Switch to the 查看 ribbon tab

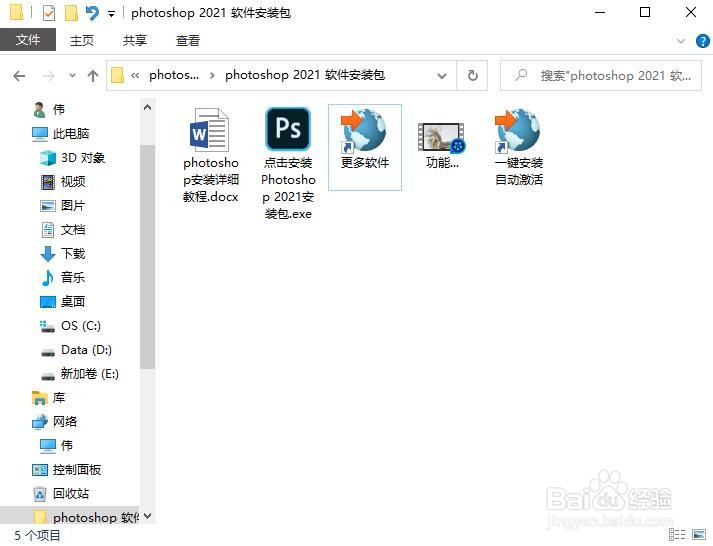[x=188, y=40]
